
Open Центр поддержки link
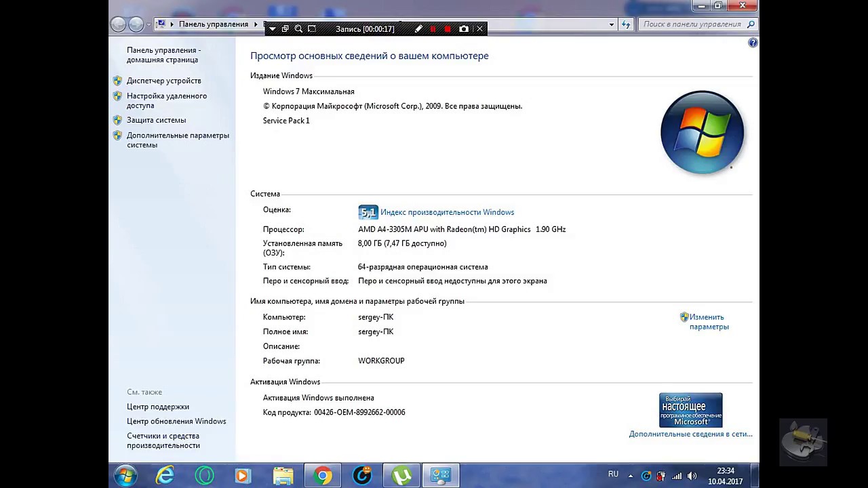[158, 407]
